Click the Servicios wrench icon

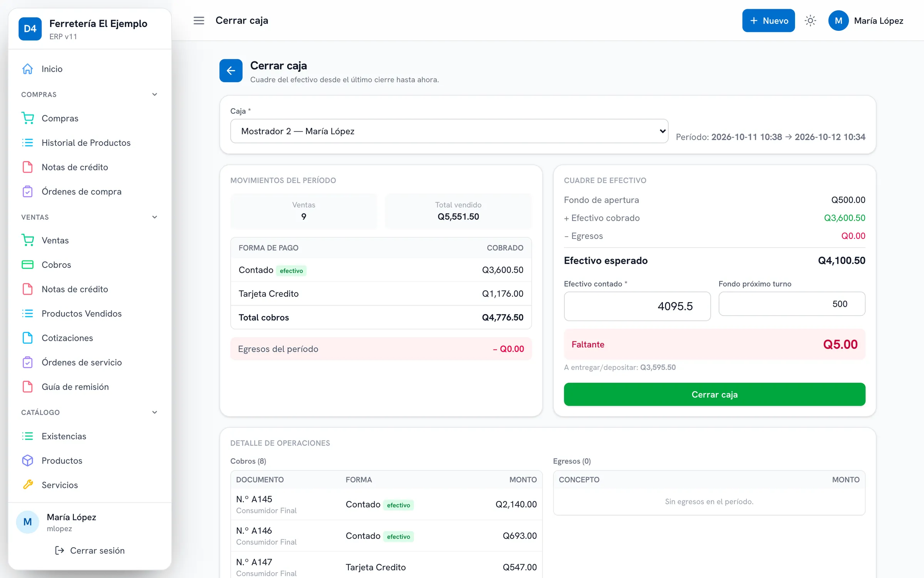click(x=28, y=485)
